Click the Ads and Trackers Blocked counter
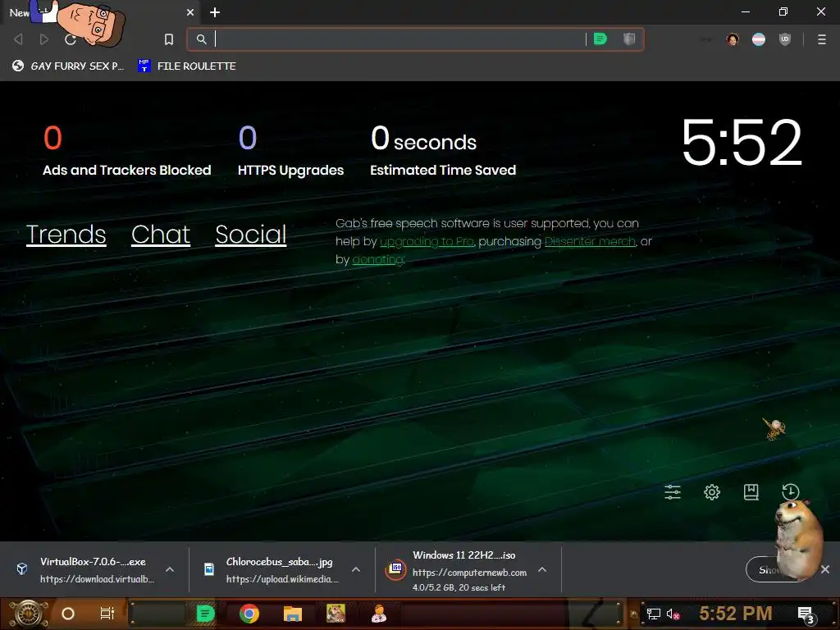Image resolution: width=840 pixels, height=630 pixels. (x=127, y=150)
